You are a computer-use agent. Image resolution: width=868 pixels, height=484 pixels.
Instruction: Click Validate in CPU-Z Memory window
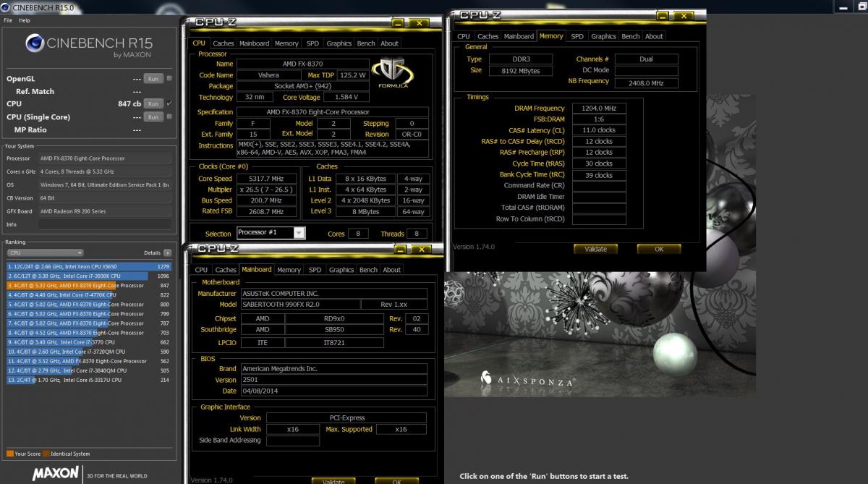pyautogui.click(x=595, y=249)
